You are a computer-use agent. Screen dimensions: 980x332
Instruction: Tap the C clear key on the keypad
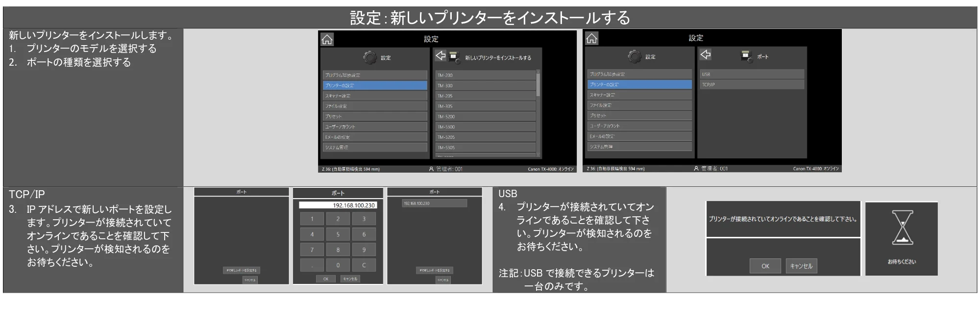pyautogui.click(x=364, y=265)
